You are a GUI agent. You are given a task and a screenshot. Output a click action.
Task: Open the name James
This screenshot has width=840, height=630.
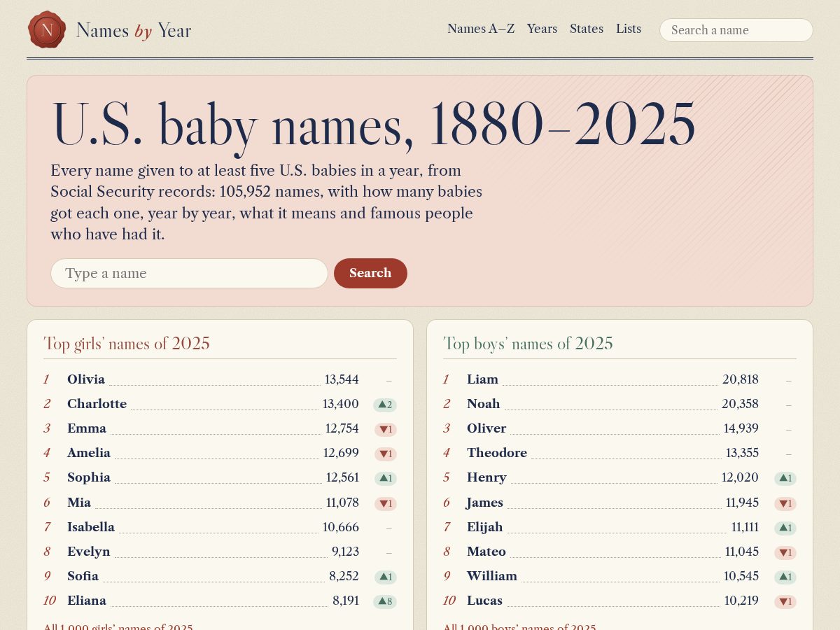485,503
